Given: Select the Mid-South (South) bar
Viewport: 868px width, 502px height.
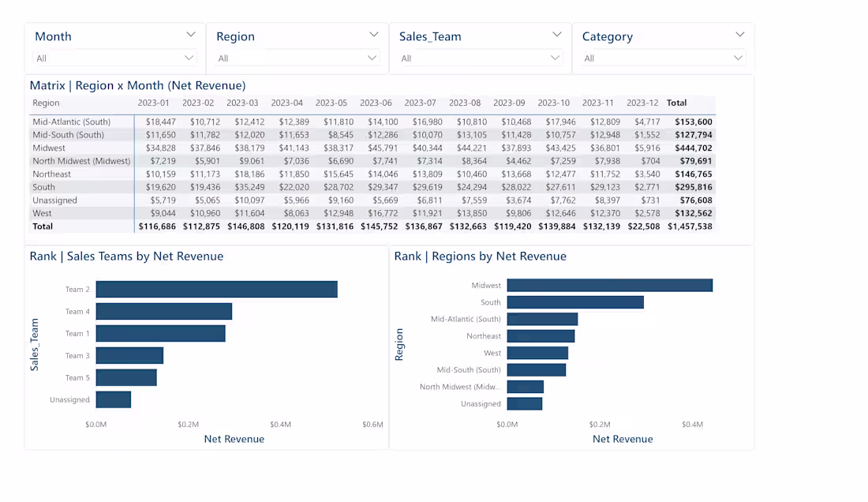Looking at the screenshot, I should (536, 369).
